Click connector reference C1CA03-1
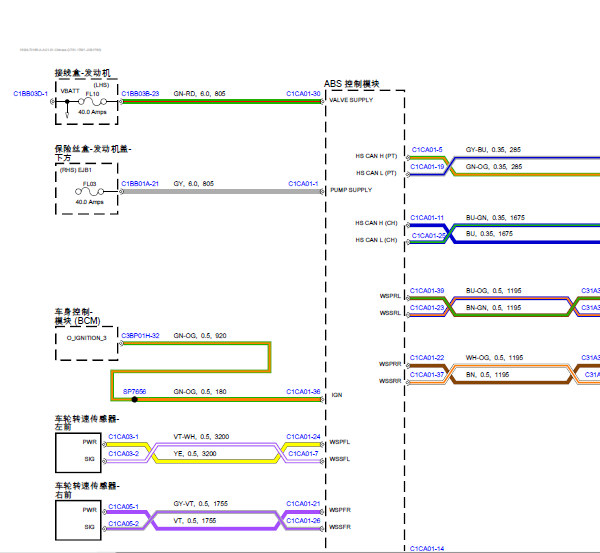Screen dimensions: 600x553 pyautogui.click(x=124, y=437)
